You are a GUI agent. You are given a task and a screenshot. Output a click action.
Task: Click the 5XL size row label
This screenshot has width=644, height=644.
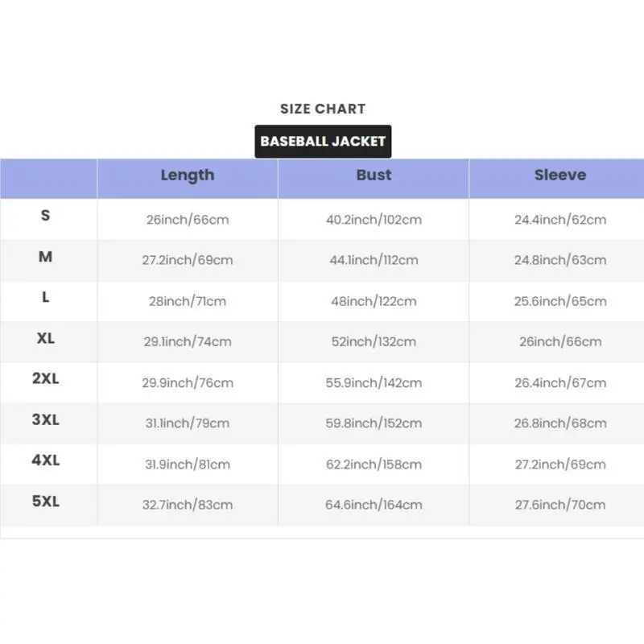click(x=46, y=501)
